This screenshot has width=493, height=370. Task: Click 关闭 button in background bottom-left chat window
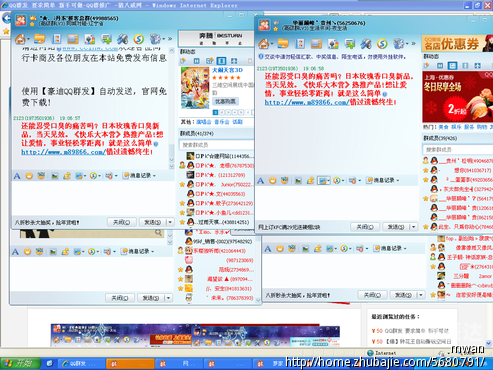[x=120, y=298]
